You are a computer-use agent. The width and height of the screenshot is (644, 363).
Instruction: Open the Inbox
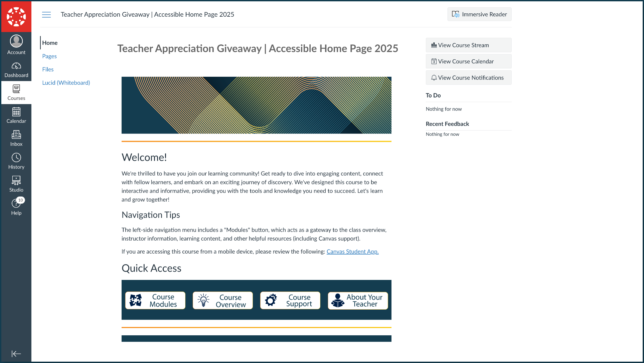coord(16,137)
